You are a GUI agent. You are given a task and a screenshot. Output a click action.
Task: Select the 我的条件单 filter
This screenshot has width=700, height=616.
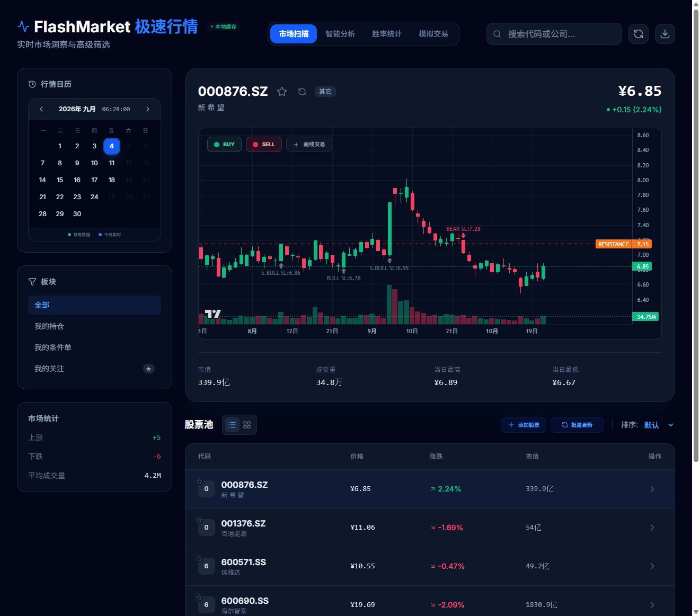(94, 347)
